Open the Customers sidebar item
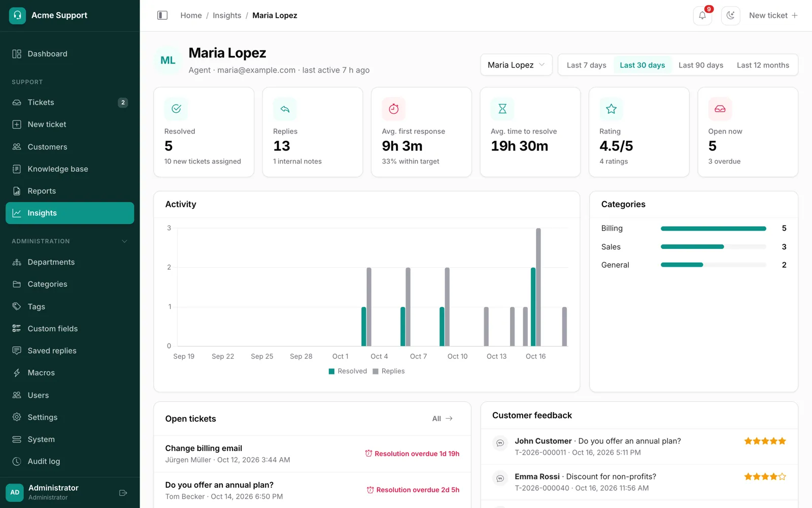The height and width of the screenshot is (508, 812). tap(70, 147)
